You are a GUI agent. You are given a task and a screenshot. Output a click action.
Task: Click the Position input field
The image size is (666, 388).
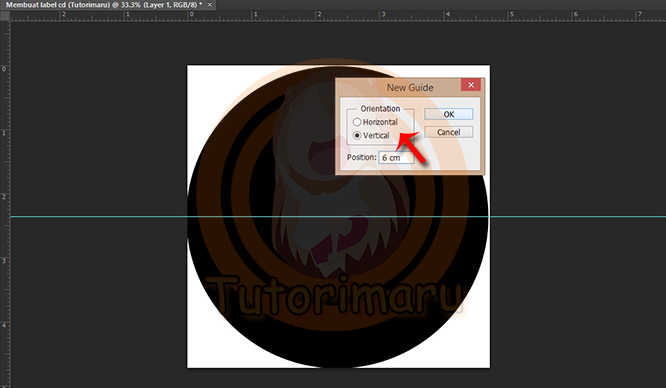[396, 157]
